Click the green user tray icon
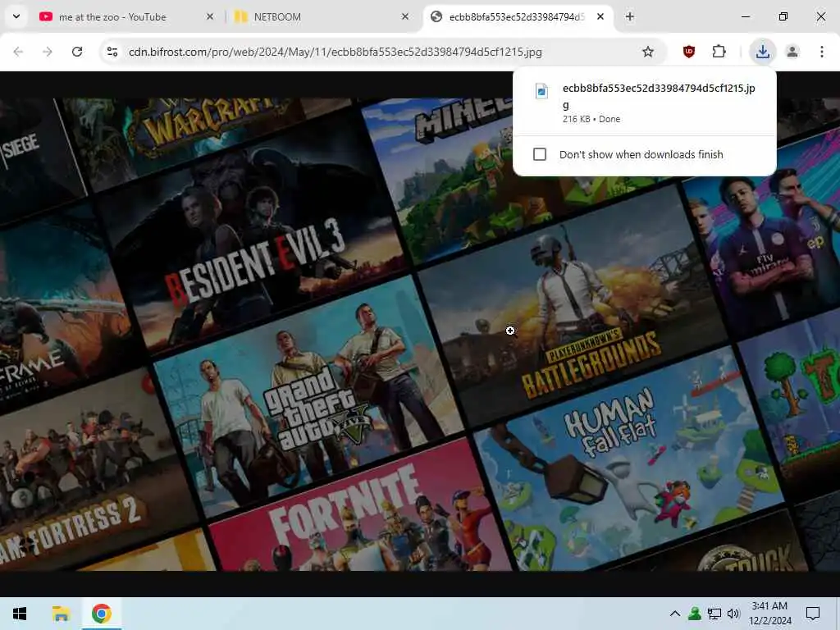840x630 pixels. 695,614
